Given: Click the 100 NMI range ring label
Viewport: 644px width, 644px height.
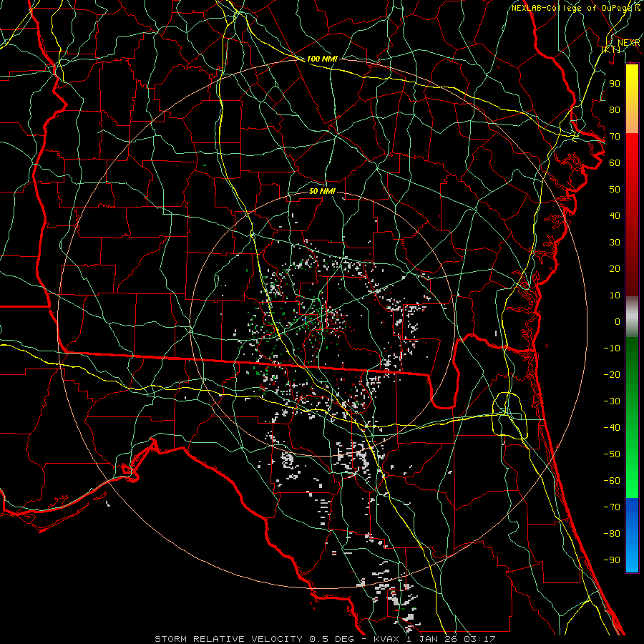Looking at the screenshot, I should pos(322,59).
